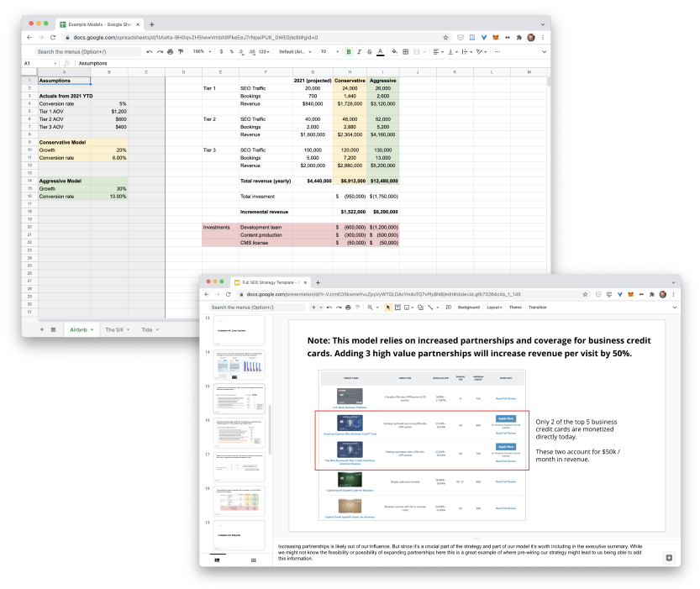Click the Sheets print icon
Image resolution: width=700 pixels, height=589 pixels.
[x=170, y=52]
